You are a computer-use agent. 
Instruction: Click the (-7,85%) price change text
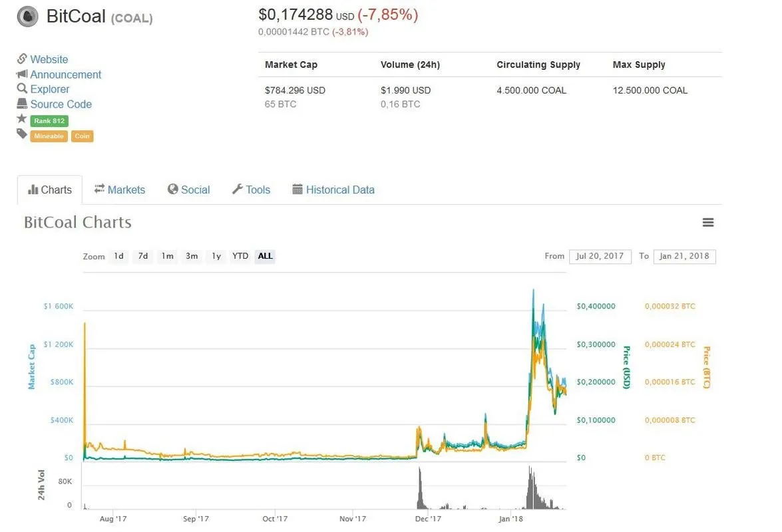click(387, 15)
